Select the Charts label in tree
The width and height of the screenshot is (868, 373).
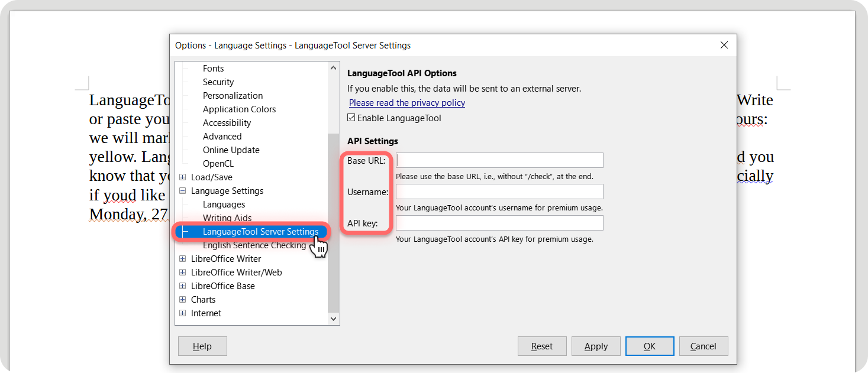point(203,300)
